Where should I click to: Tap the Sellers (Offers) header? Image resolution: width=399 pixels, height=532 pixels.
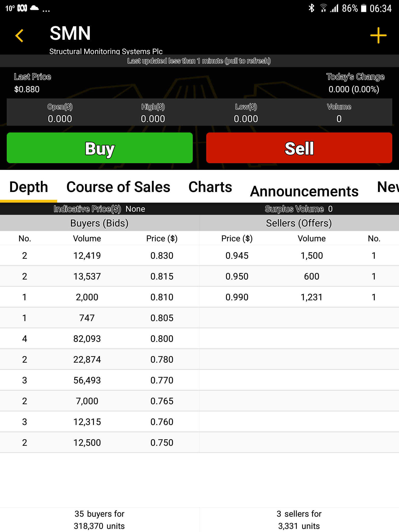tap(299, 223)
